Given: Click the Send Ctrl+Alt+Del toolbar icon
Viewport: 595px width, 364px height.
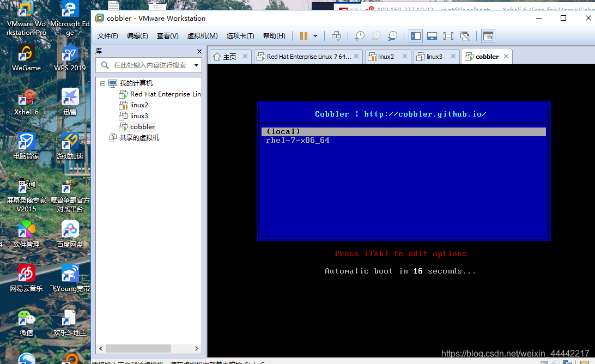Looking at the screenshot, I should (336, 36).
